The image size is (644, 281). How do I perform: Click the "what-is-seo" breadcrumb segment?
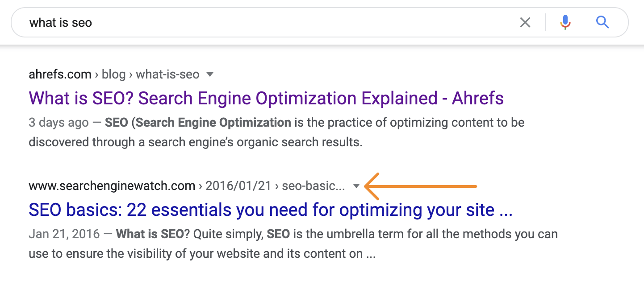167,74
